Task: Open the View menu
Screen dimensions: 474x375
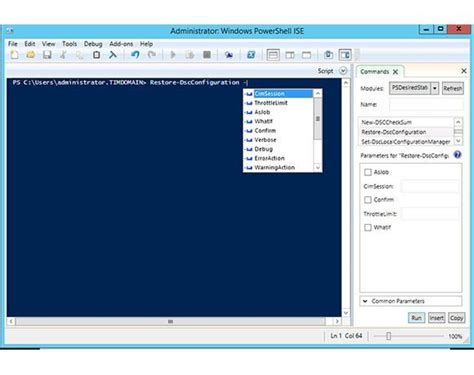Action: click(48, 44)
